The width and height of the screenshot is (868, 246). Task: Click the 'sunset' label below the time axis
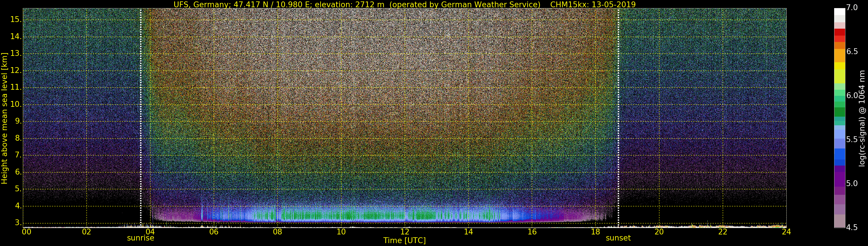(618, 238)
